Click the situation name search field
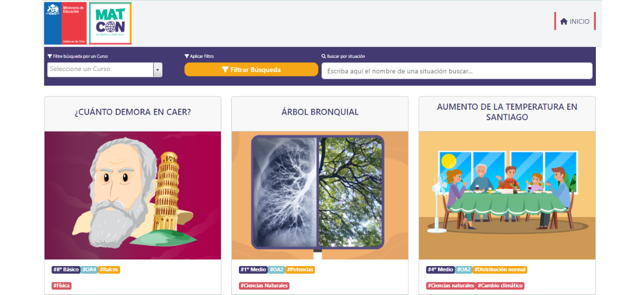Viewport: 644px width, 295px height. (x=456, y=71)
